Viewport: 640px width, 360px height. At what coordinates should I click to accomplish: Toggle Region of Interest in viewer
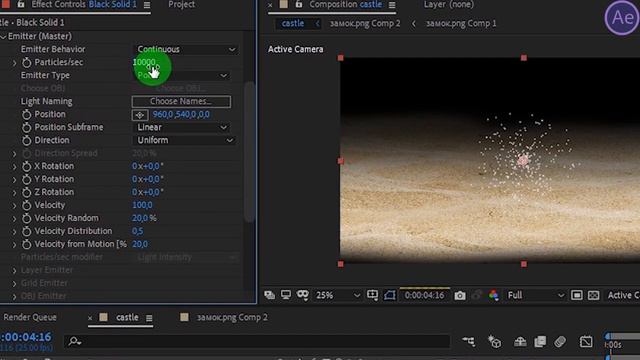577,295
